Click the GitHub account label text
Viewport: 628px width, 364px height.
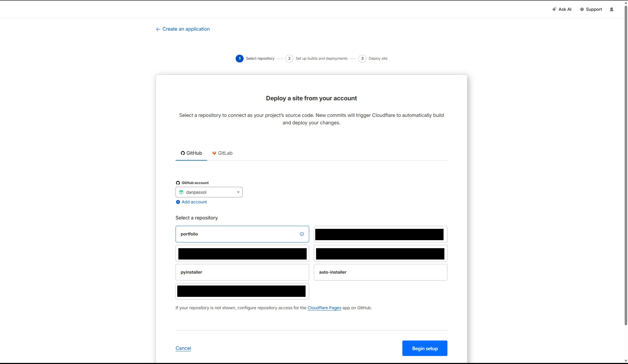point(195,183)
